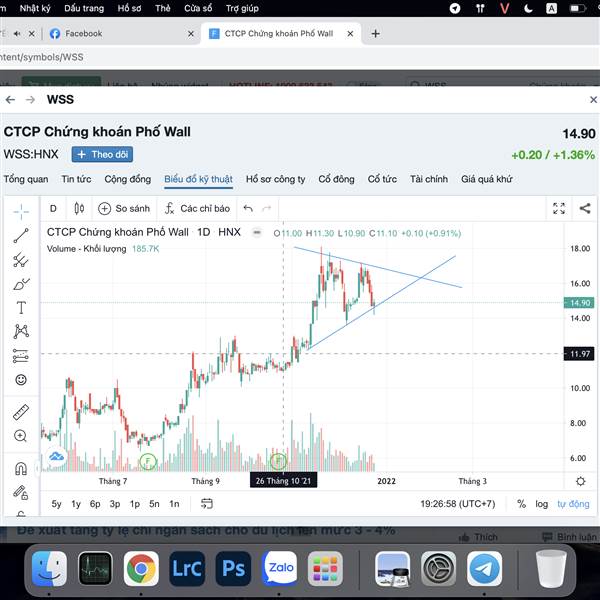Toggle magnet mode
The image size is (600, 600).
point(21,468)
